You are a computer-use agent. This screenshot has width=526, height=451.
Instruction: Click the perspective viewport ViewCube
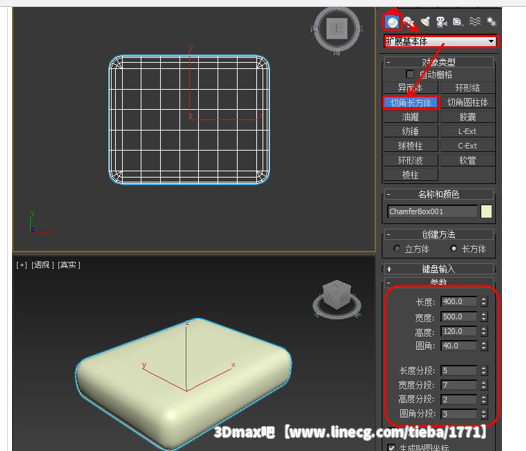(x=336, y=295)
